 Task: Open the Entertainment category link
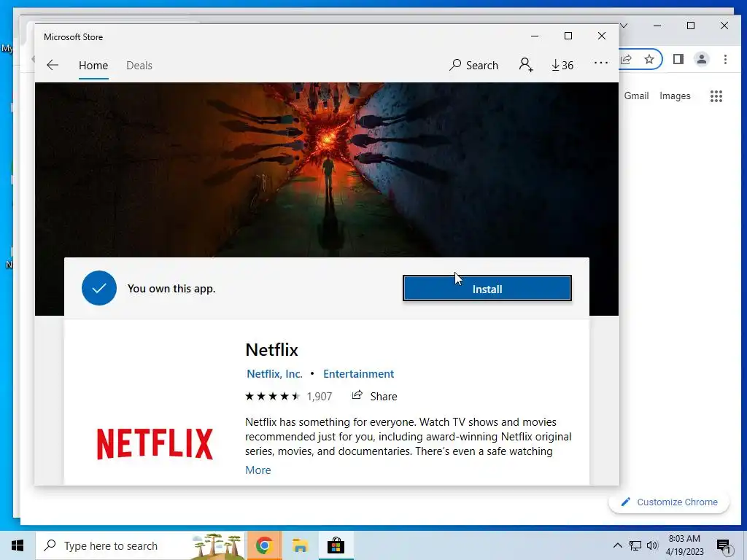(358, 374)
